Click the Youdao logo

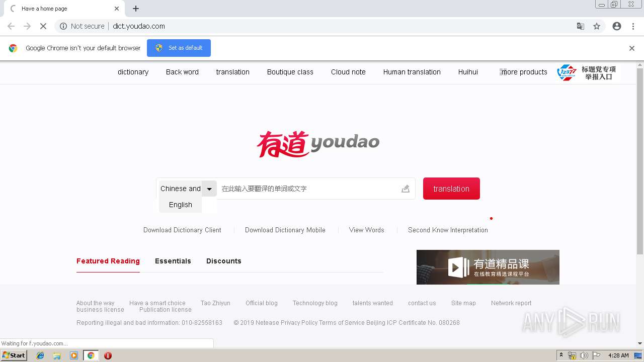318,144
